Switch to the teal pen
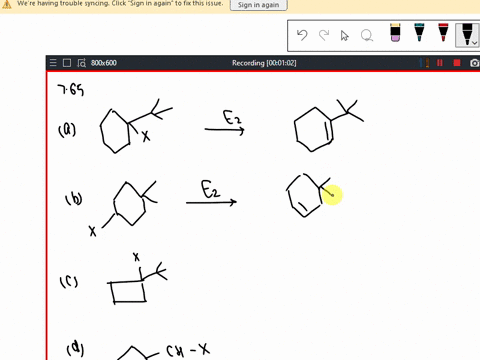This screenshot has width=480, height=360. (419, 32)
